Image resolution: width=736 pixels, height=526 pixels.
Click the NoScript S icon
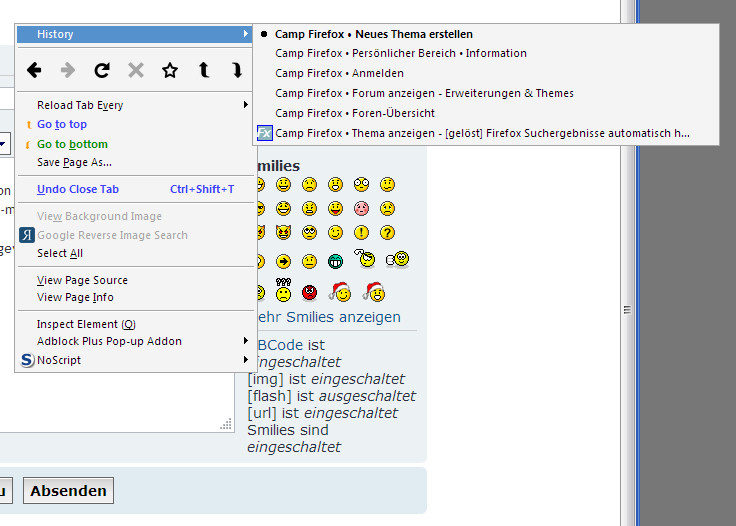click(27, 360)
